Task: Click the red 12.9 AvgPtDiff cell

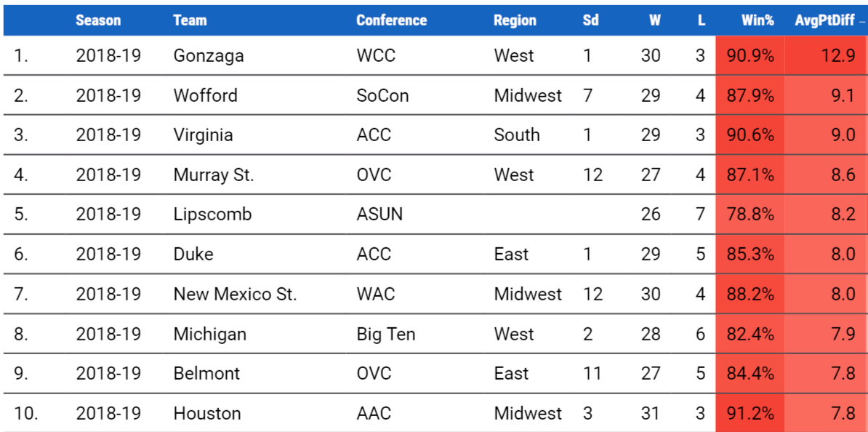Action: click(x=825, y=56)
